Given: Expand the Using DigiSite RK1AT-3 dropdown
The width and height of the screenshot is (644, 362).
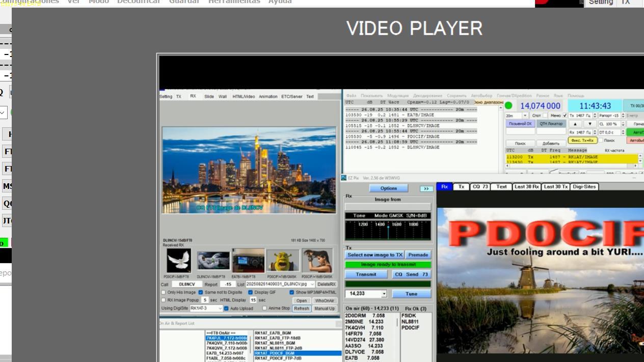Looking at the screenshot, I should pos(220,308).
